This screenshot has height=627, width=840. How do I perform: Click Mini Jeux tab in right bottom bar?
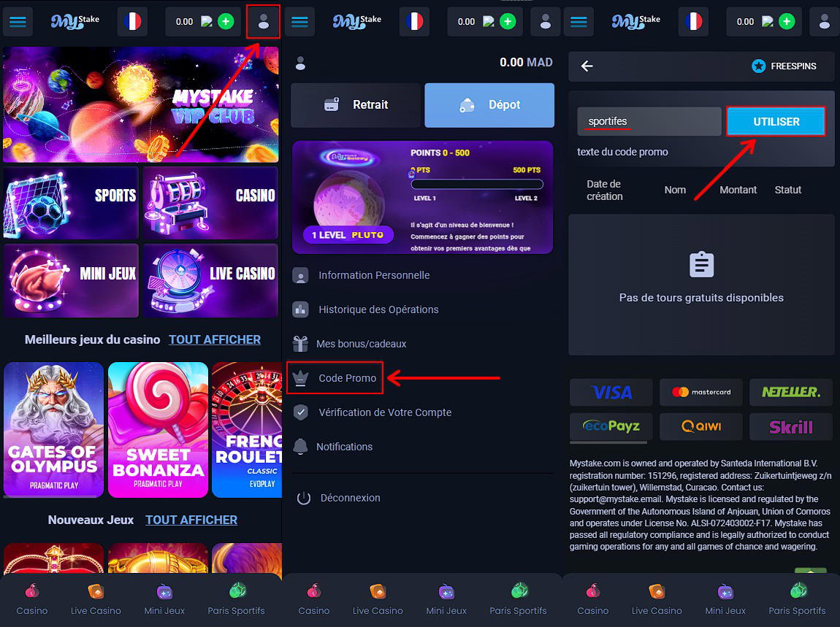[725, 599]
